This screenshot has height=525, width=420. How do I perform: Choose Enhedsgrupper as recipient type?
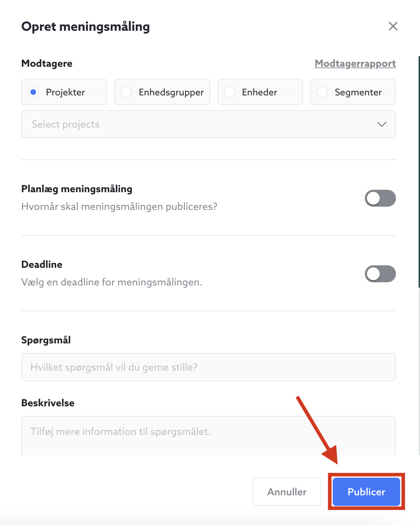pos(126,92)
